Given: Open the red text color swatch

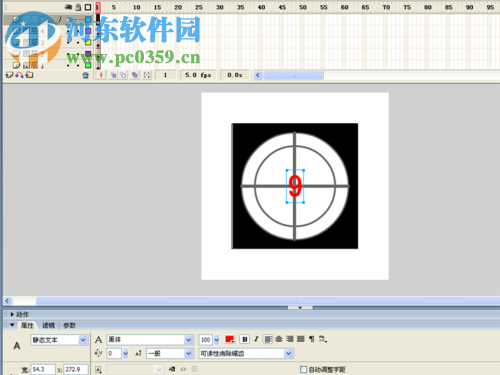Looking at the screenshot, I should (x=230, y=339).
